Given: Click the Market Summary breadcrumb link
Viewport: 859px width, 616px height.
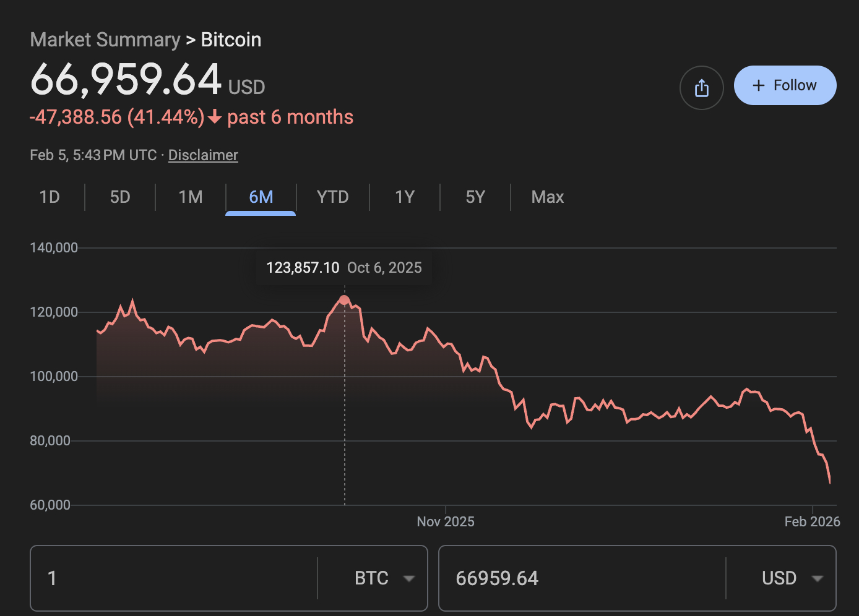Looking at the screenshot, I should coord(105,40).
